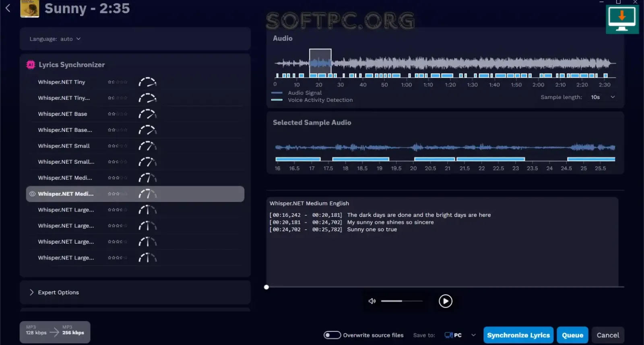Screen dimensions: 644x345
Task: Click the green download monitor icon
Action: point(622,19)
